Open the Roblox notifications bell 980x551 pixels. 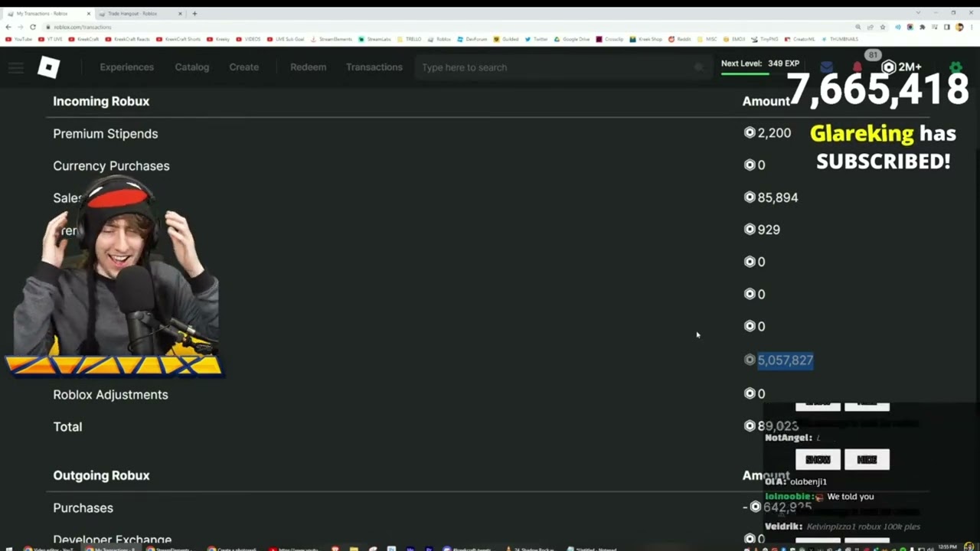click(857, 67)
